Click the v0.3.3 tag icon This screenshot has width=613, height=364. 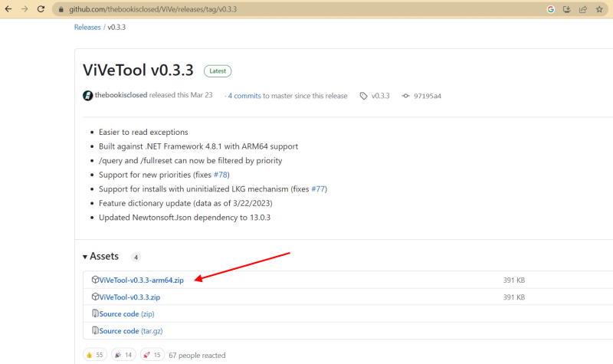pos(363,96)
